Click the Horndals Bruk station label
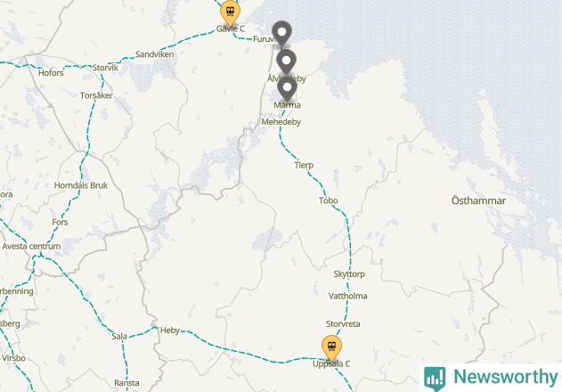The image size is (562, 392). point(81,185)
